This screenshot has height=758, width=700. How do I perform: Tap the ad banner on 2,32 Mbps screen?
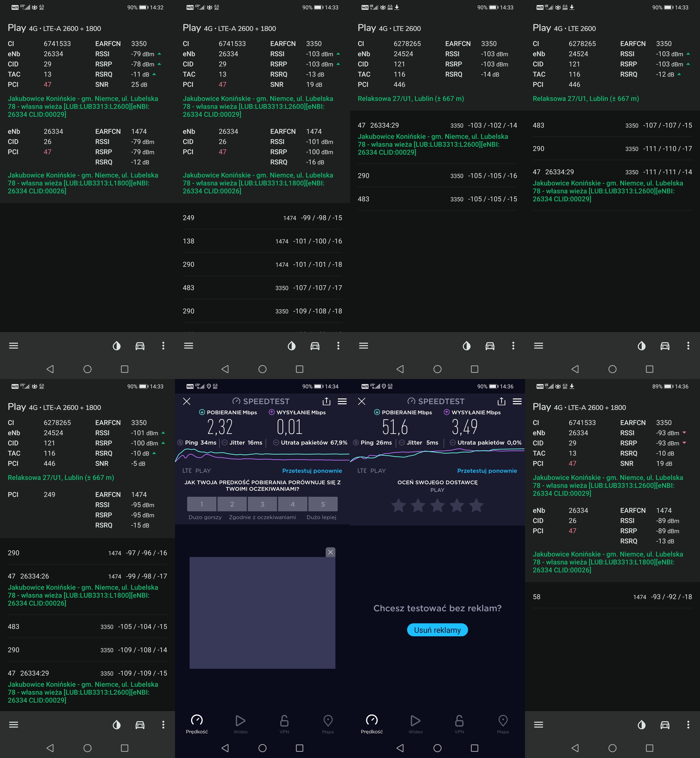pyautogui.click(x=262, y=613)
